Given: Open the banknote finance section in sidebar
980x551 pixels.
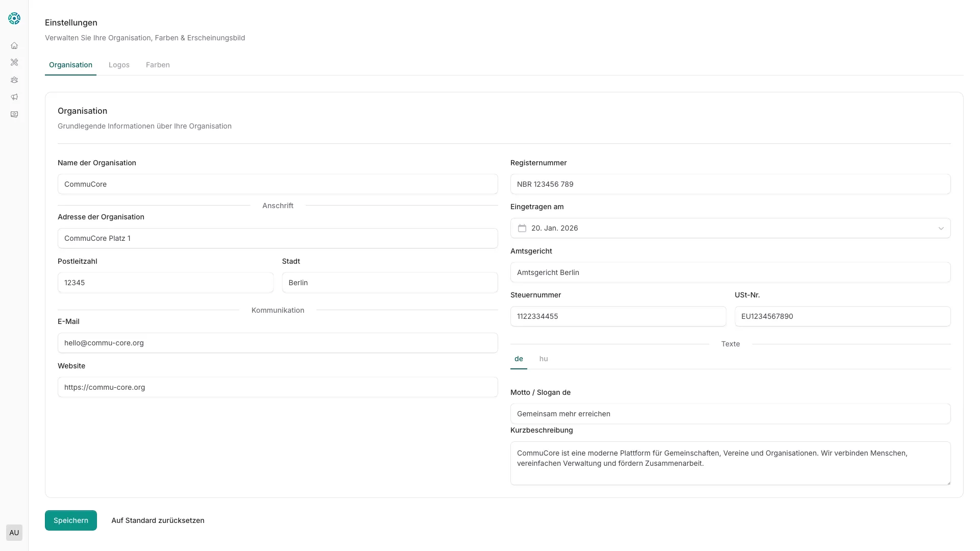Looking at the screenshot, I should click(x=14, y=114).
